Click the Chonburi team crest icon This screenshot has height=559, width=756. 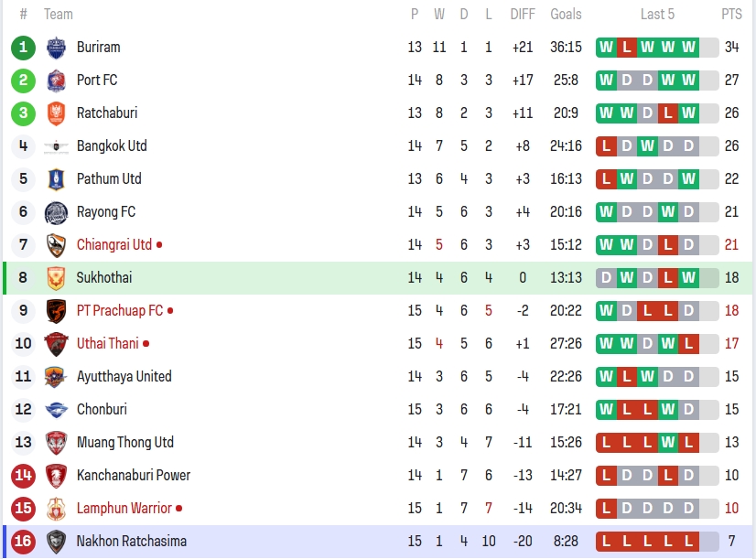point(56,410)
